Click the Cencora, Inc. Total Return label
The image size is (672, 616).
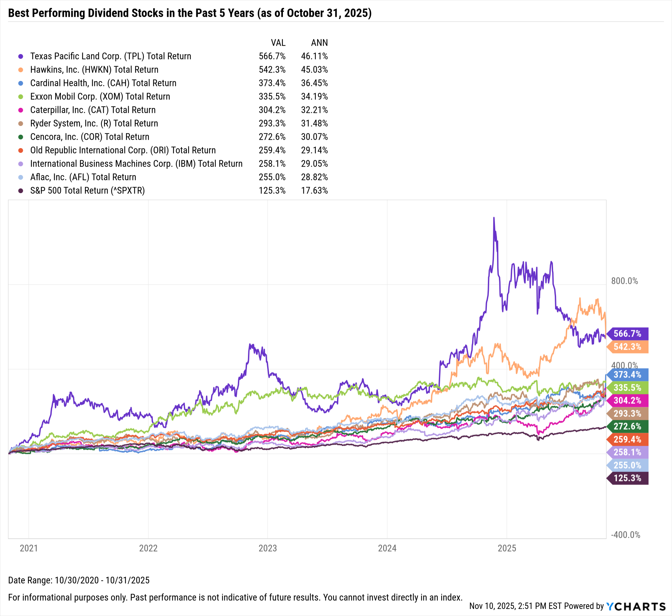[x=90, y=137]
